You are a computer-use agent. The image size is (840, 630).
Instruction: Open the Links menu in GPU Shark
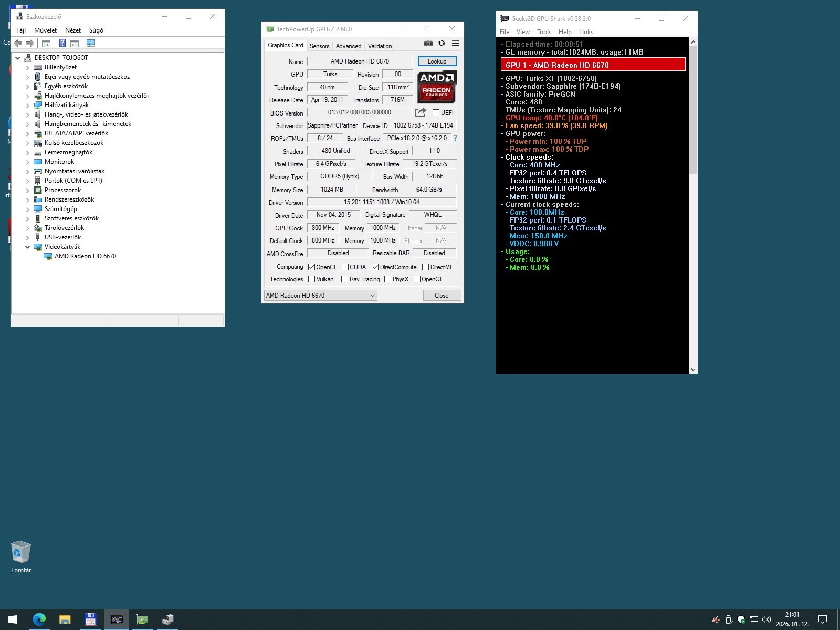click(x=586, y=32)
